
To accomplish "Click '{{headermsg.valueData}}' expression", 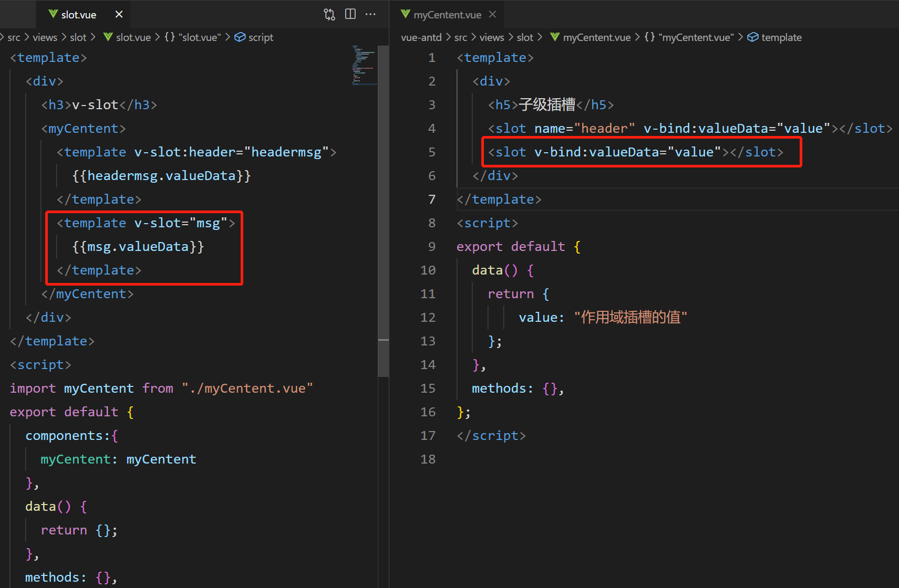I will [161, 176].
